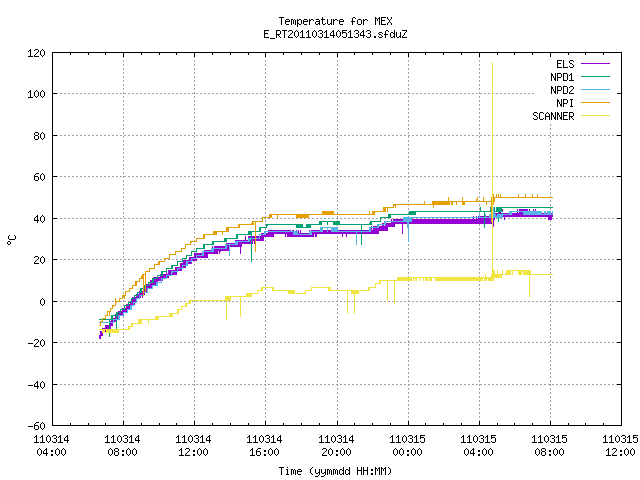
Task: Click the green NPD1 legend line sample
Action: (595, 76)
